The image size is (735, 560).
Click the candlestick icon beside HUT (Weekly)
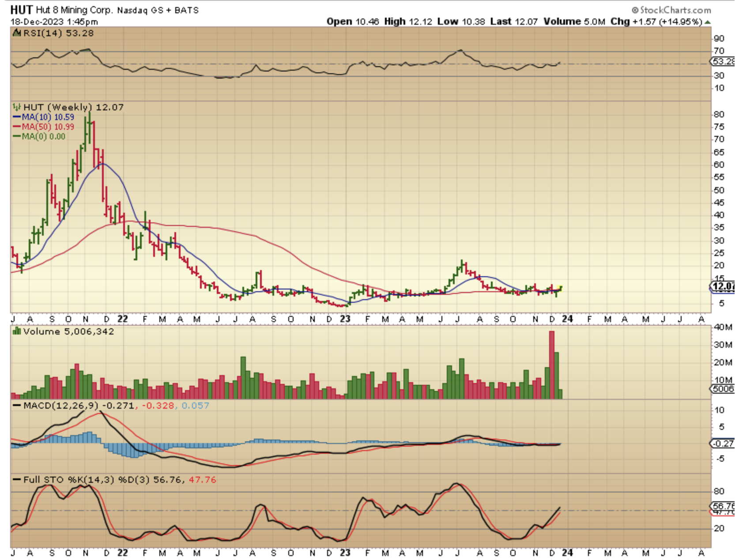[x=17, y=107]
